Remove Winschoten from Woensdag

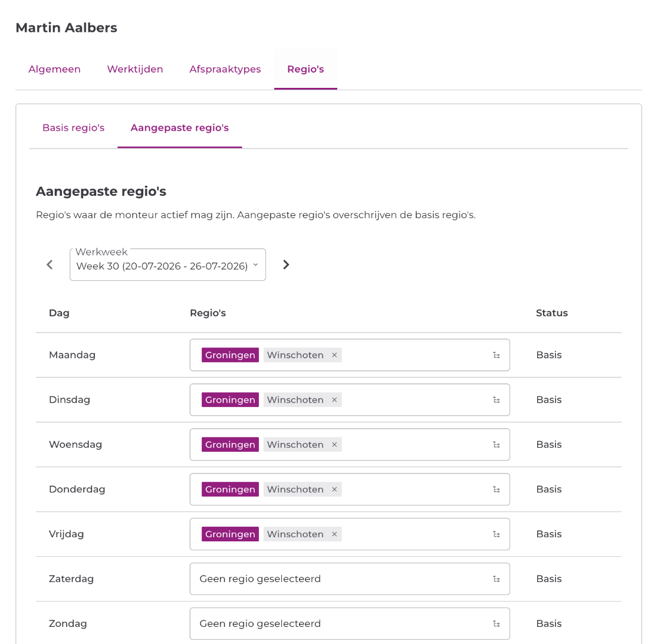click(x=334, y=445)
